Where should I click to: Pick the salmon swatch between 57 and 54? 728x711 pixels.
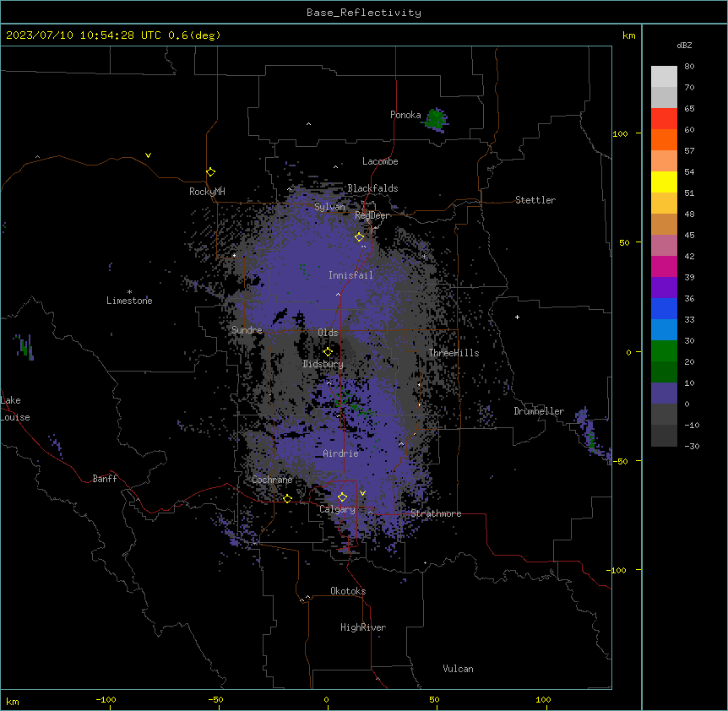click(664, 161)
